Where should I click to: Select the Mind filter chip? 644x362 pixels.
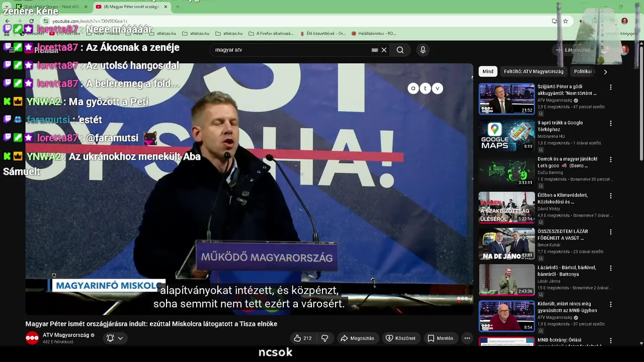(488, 71)
